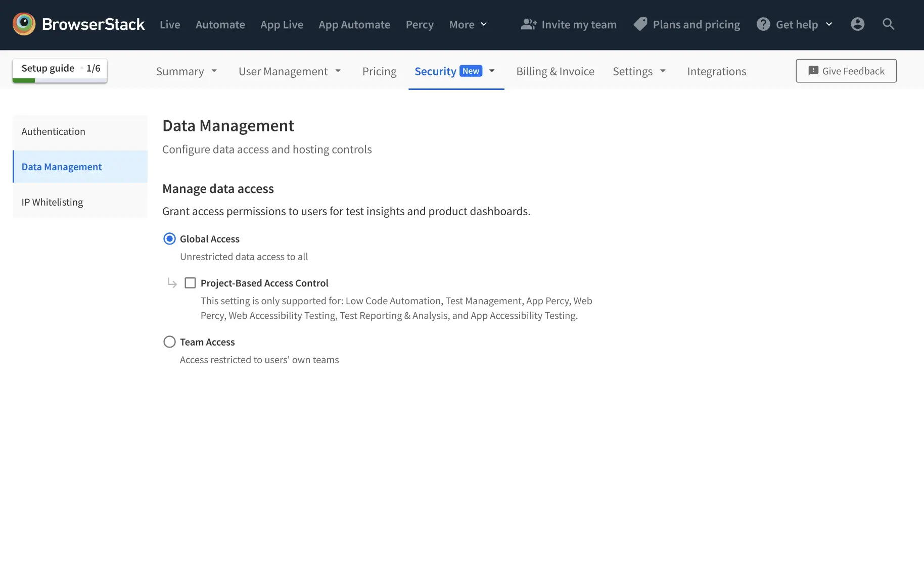
Task: Open the Authentication sidebar section
Action: tap(54, 131)
